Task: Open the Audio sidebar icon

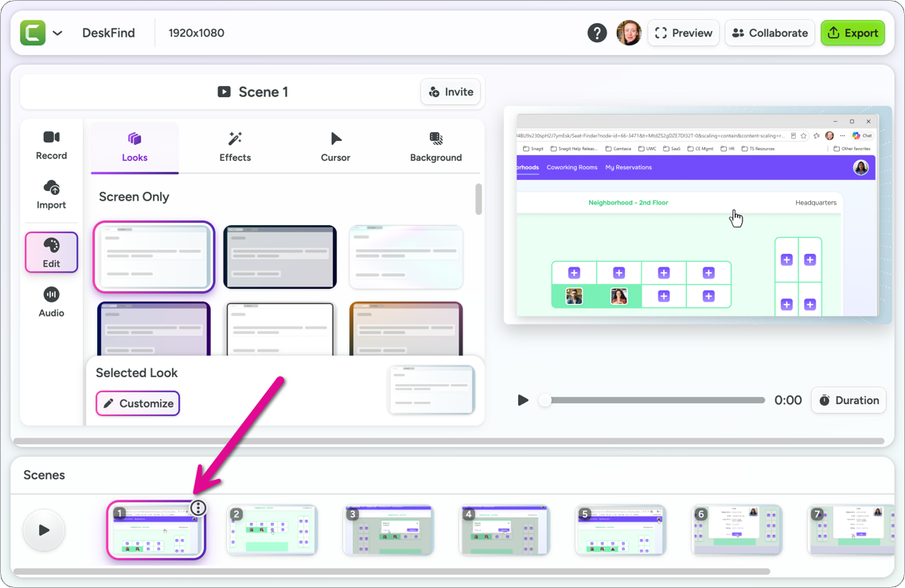Action: tap(52, 302)
